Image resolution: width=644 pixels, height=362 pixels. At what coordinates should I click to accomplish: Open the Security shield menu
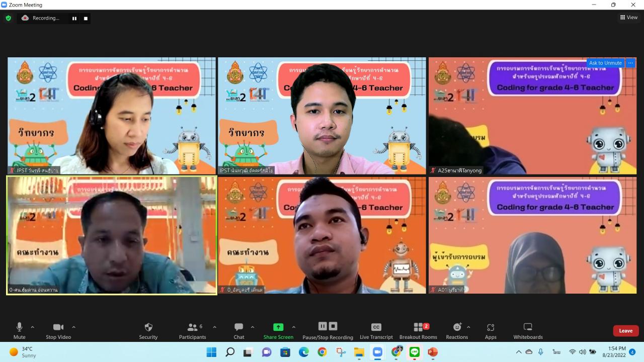[x=148, y=331]
